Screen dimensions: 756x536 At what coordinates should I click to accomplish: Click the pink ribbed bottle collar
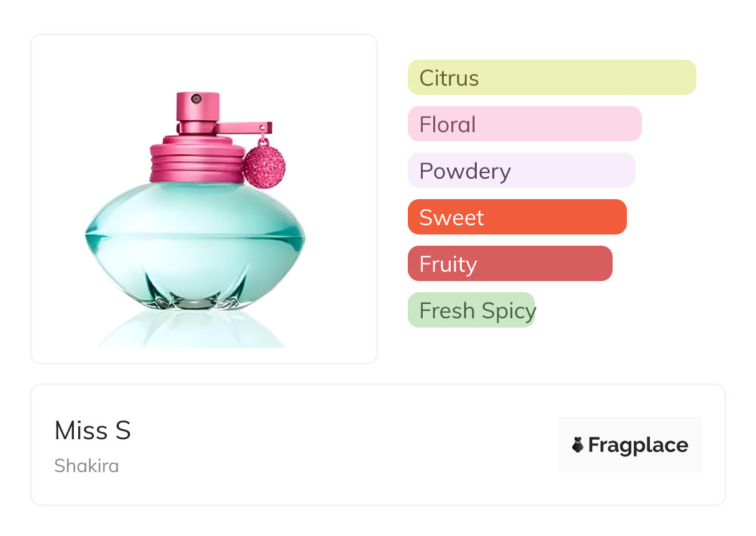pos(197,161)
